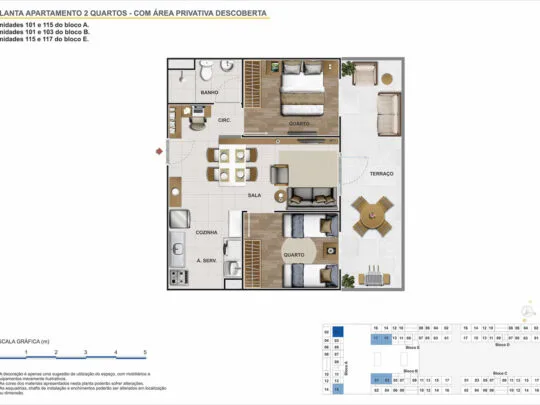Select the dining table in the SALA

click(232, 165)
